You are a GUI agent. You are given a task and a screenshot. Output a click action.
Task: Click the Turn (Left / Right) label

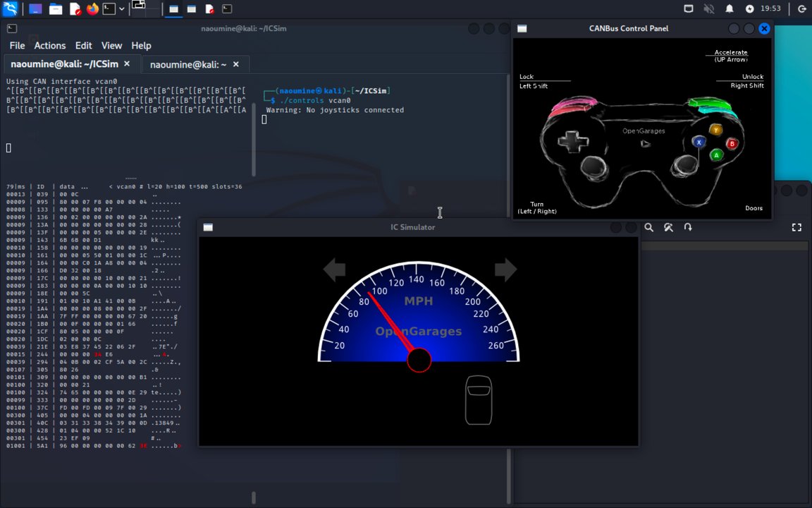[x=537, y=208]
